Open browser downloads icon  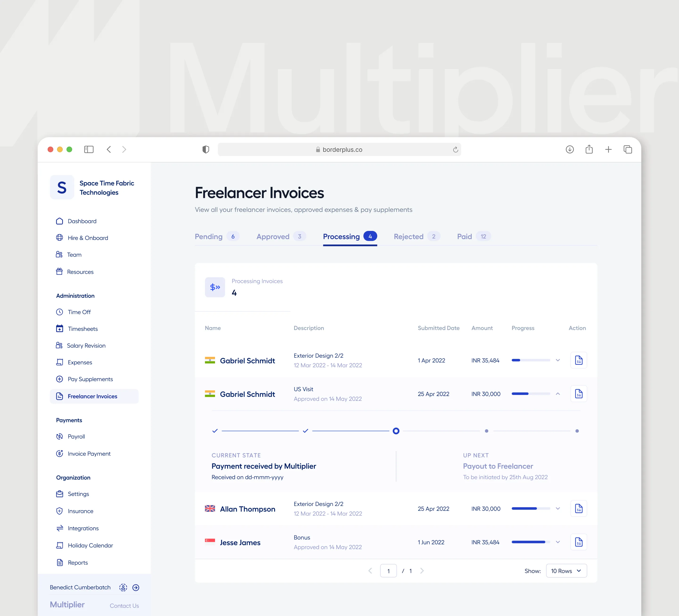click(x=570, y=149)
